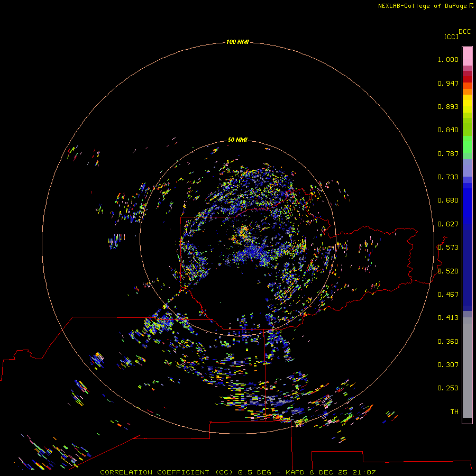The height and width of the screenshot is (476, 476).
Task: Click the TH threshold legend label
Action: (454, 412)
